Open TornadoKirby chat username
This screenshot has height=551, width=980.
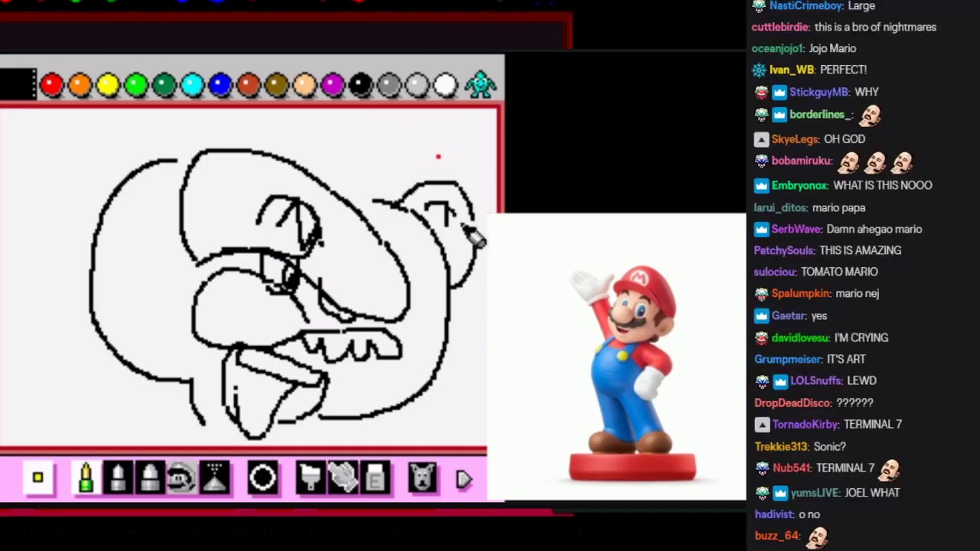tap(805, 424)
